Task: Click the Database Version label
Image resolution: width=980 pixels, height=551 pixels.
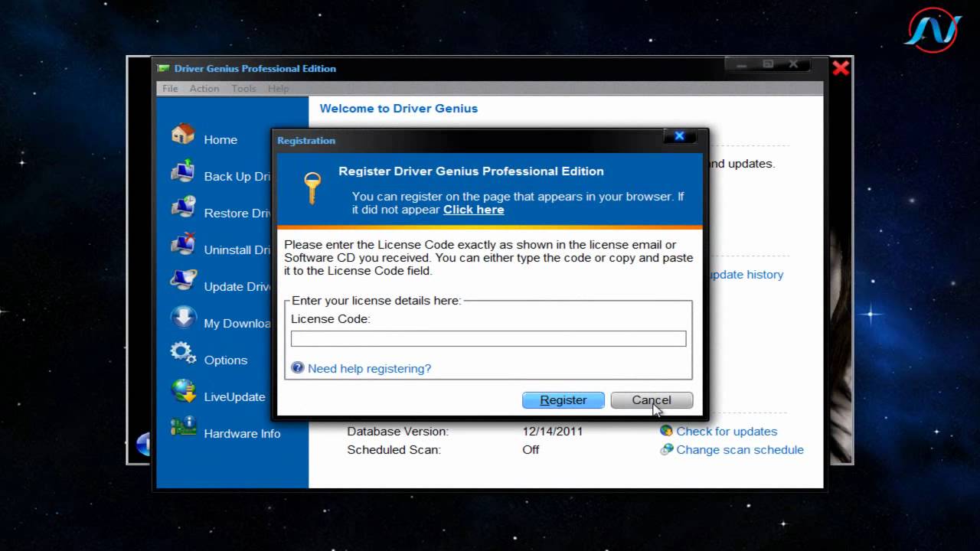Action: coord(397,432)
